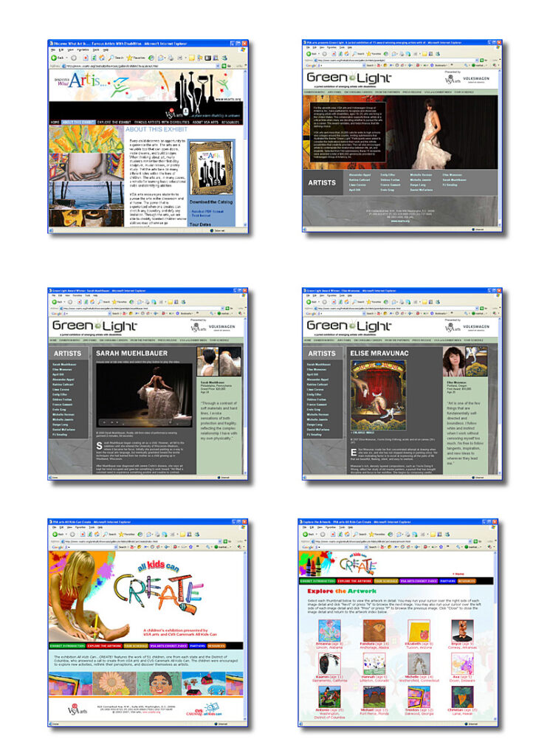The width and height of the screenshot is (550, 756).
Task: Open Pandora's artwork thumbnail from Anchorage
Action: click(374, 630)
